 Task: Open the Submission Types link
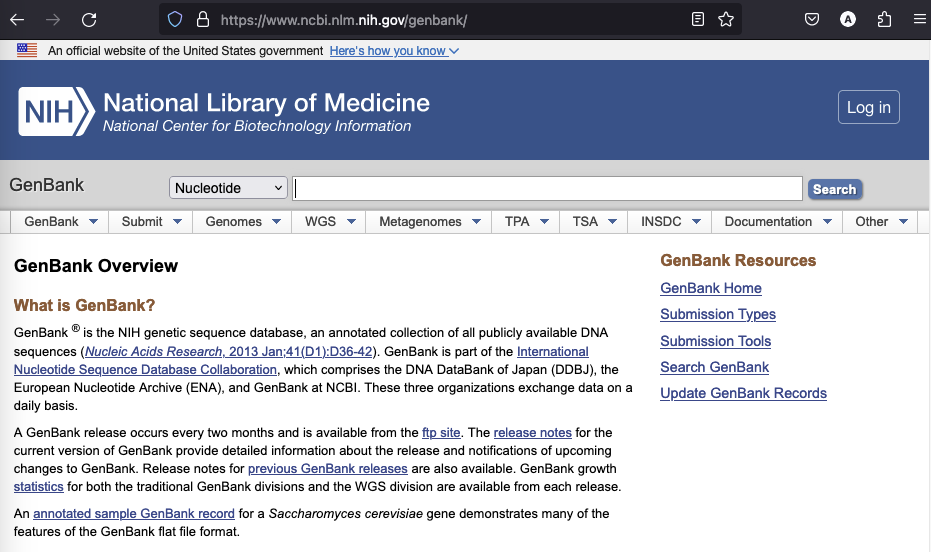pyautogui.click(x=718, y=315)
